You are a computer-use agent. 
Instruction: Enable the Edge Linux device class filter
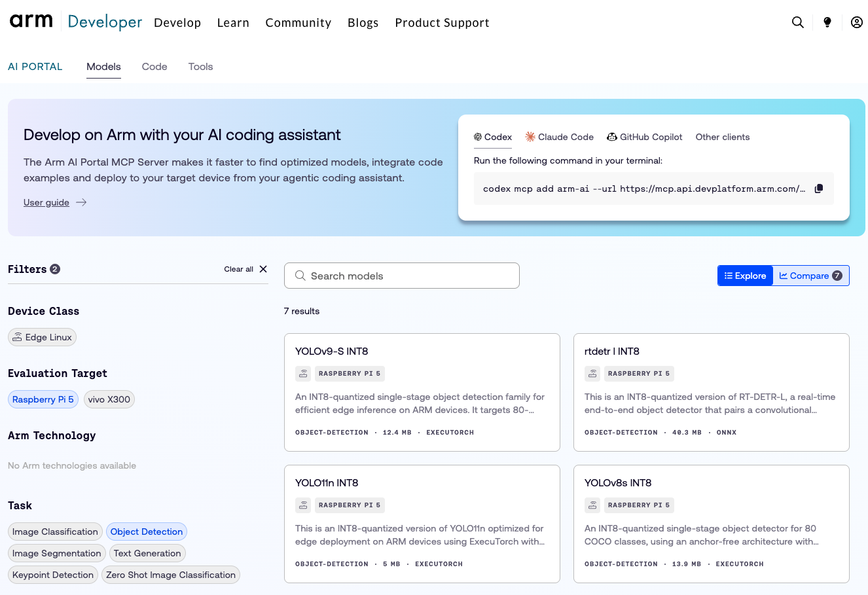(x=43, y=337)
